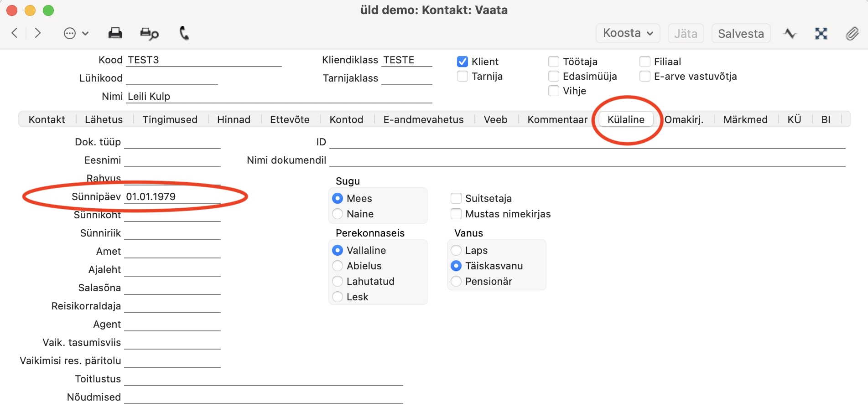Open the activity pulse icon
Screen dimensions: 868x412
click(x=790, y=33)
